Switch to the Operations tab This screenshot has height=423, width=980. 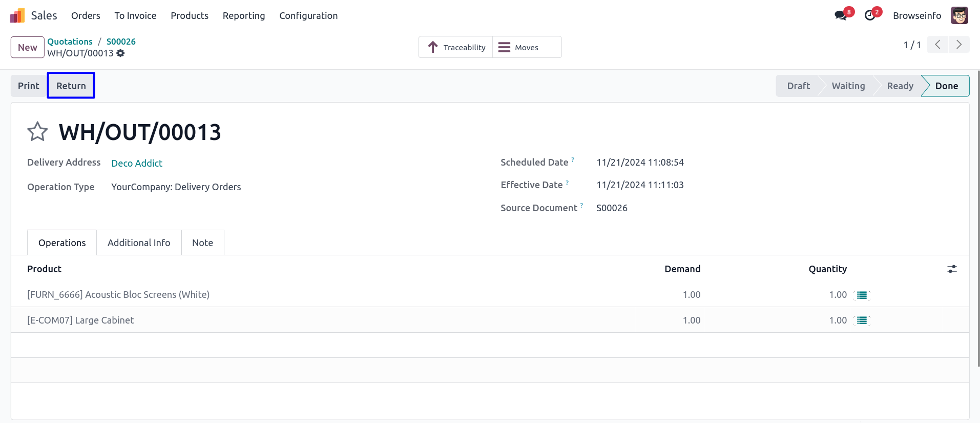coord(62,243)
